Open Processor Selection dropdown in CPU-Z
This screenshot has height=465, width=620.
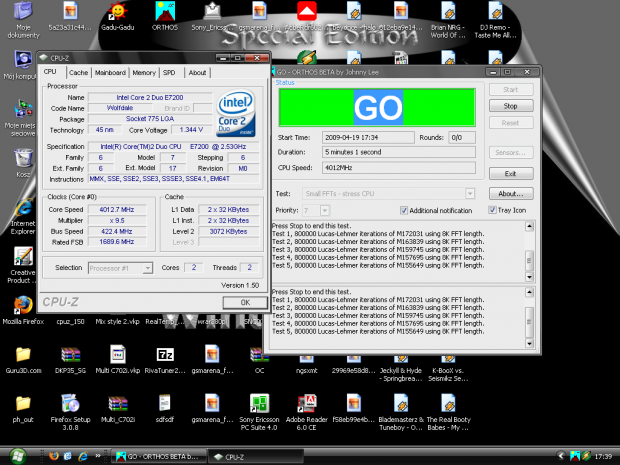(x=147, y=268)
